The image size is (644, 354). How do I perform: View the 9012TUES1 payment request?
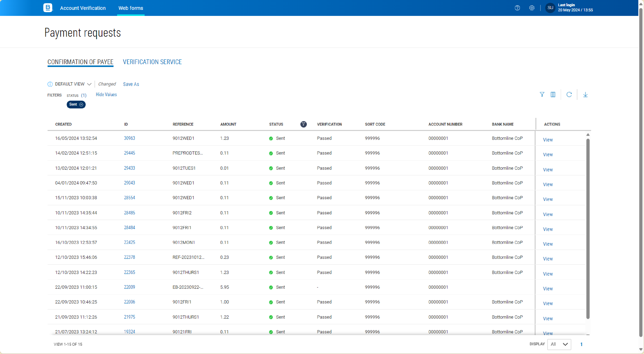(548, 170)
